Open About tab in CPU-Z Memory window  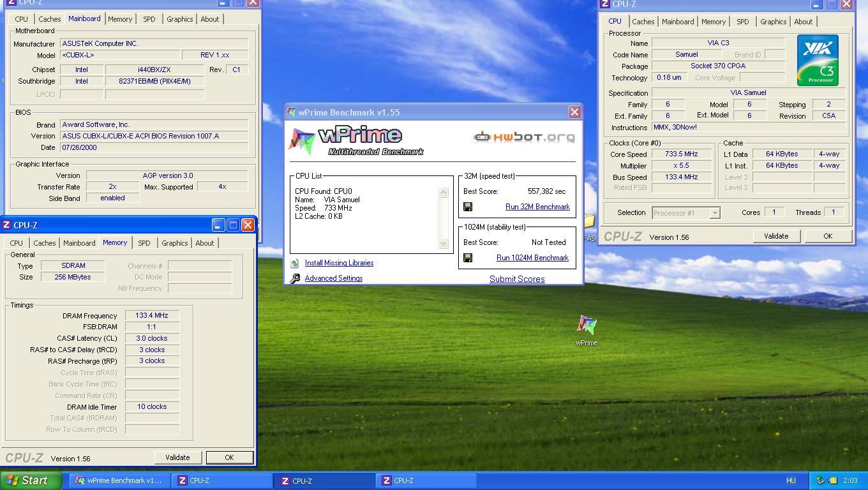pyautogui.click(x=204, y=243)
